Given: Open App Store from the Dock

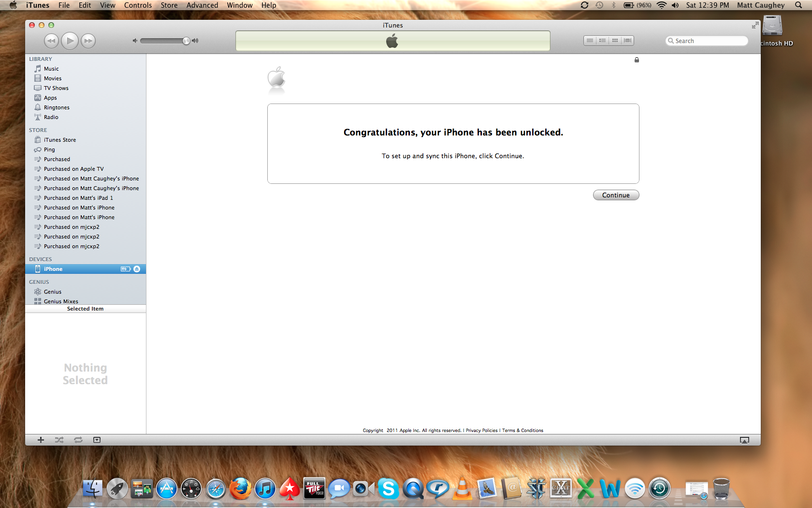Looking at the screenshot, I should point(167,489).
